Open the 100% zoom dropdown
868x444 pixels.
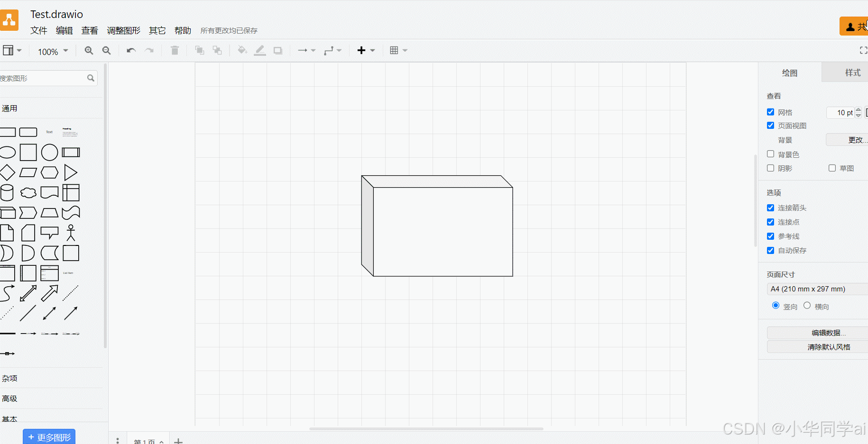(x=53, y=51)
